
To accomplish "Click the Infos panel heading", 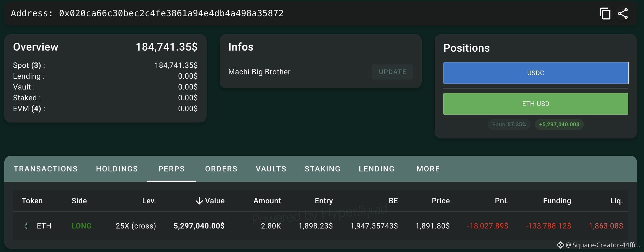I will [241, 47].
